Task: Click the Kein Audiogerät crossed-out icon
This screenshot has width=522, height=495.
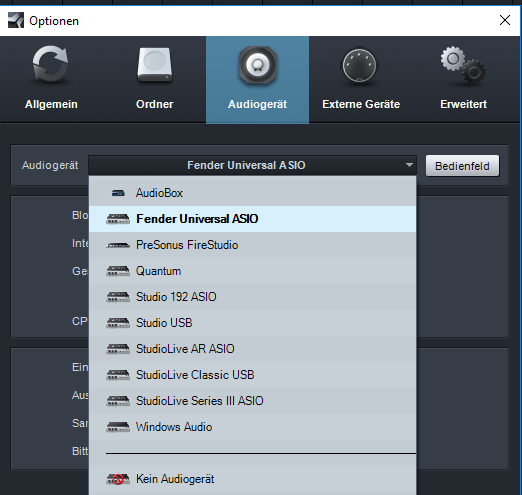Action: 118,479
